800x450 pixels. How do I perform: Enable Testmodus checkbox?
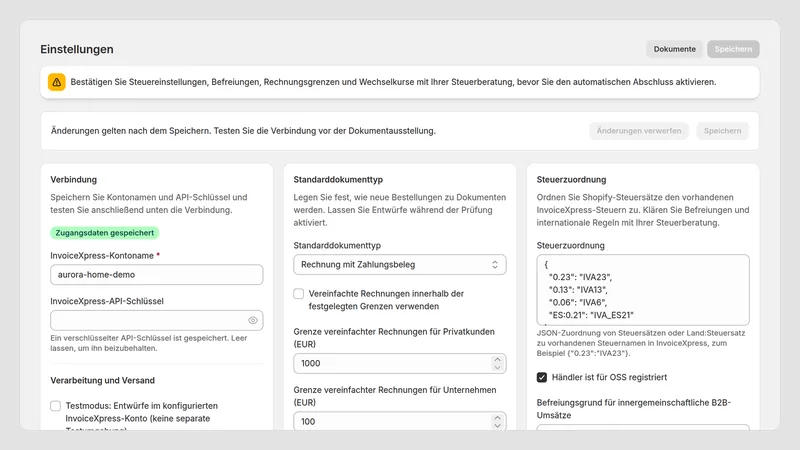point(56,406)
